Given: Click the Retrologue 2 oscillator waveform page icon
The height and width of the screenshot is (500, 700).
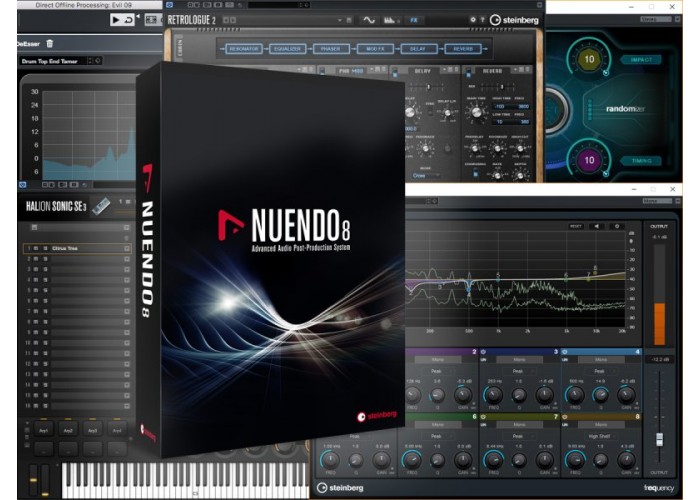Looking at the screenshot, I should click(x=369, y=20).
